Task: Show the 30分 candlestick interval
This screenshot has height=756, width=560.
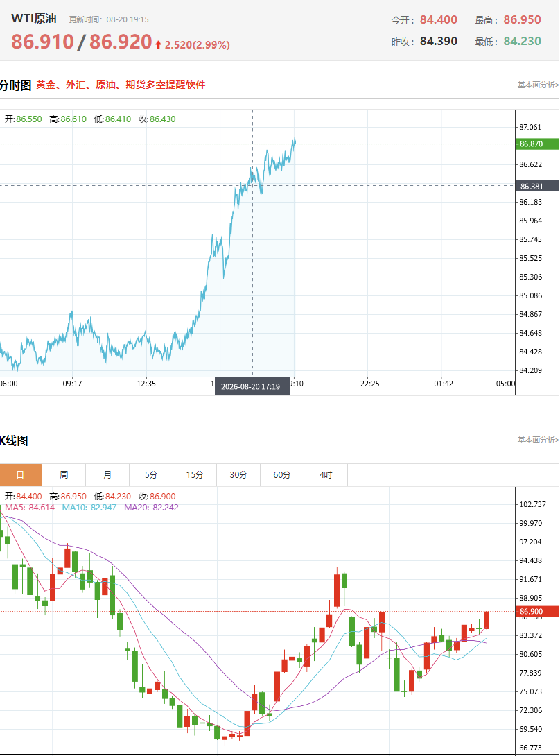Action: point(238,475)
